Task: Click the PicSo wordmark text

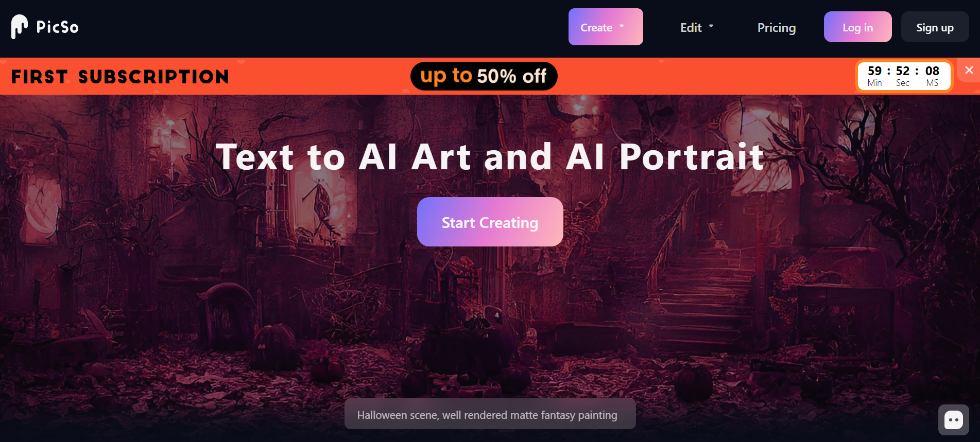Action: (x=57, y=27)
